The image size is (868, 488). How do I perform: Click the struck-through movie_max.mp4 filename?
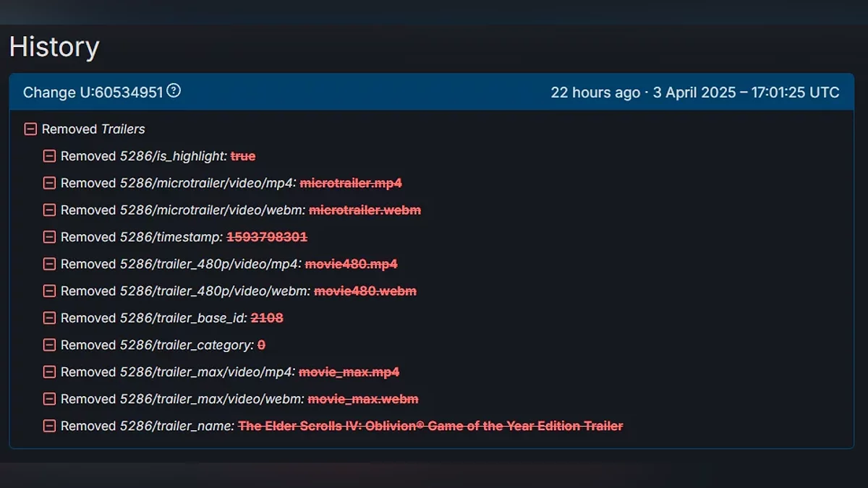pos(349,372)
